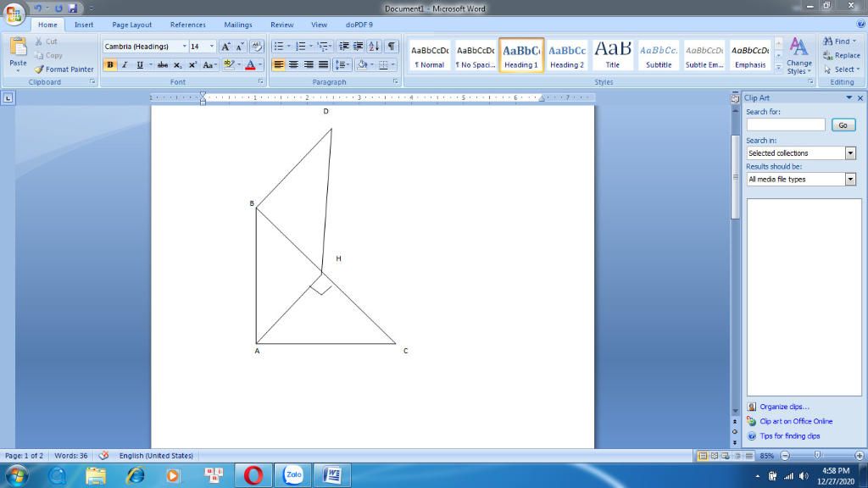Align text to the left

[278, 64]
